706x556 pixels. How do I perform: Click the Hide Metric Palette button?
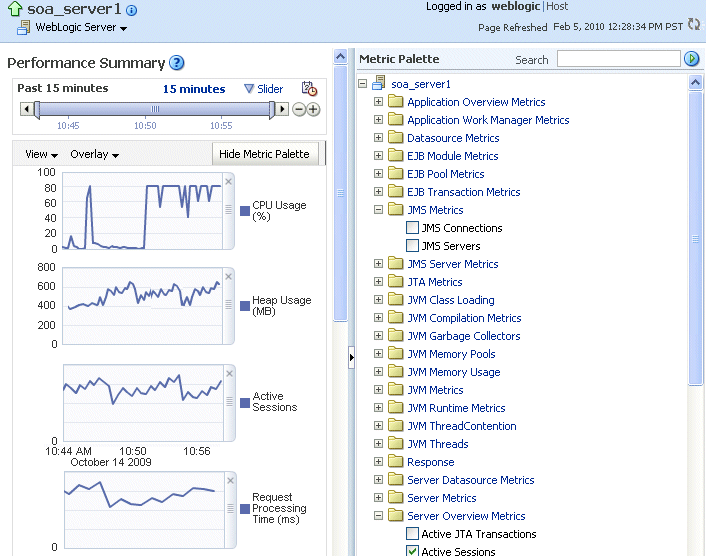[265, 154]
